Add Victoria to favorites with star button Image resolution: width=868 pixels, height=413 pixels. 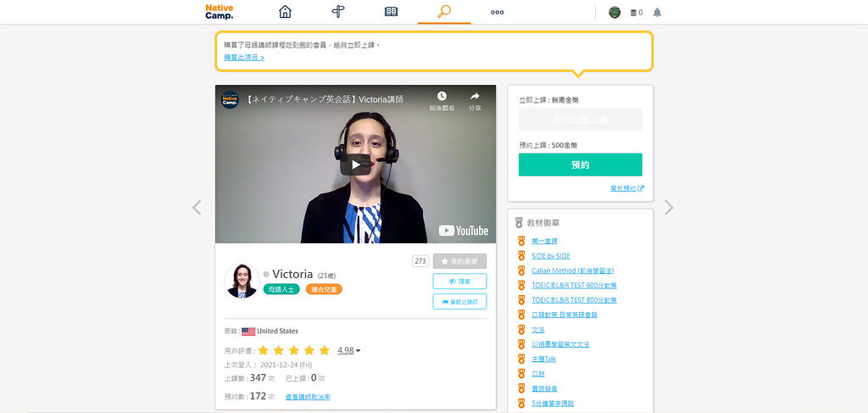(459, 260)
